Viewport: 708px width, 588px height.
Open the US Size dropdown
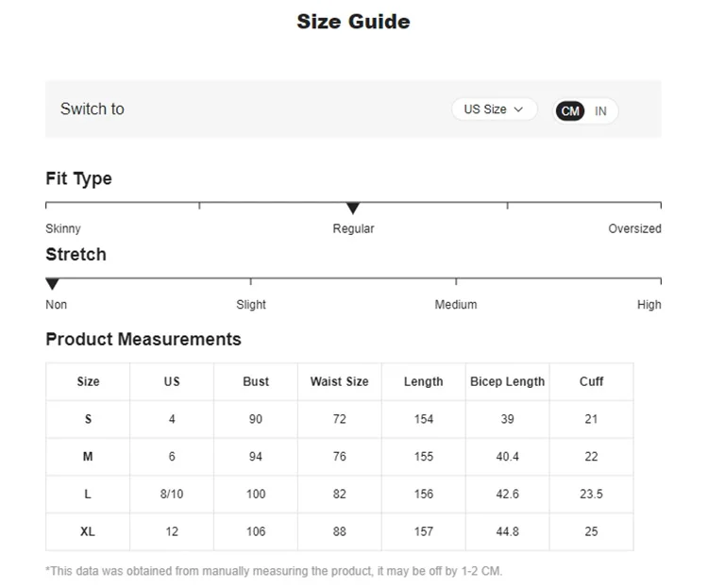tap(493, 109)
